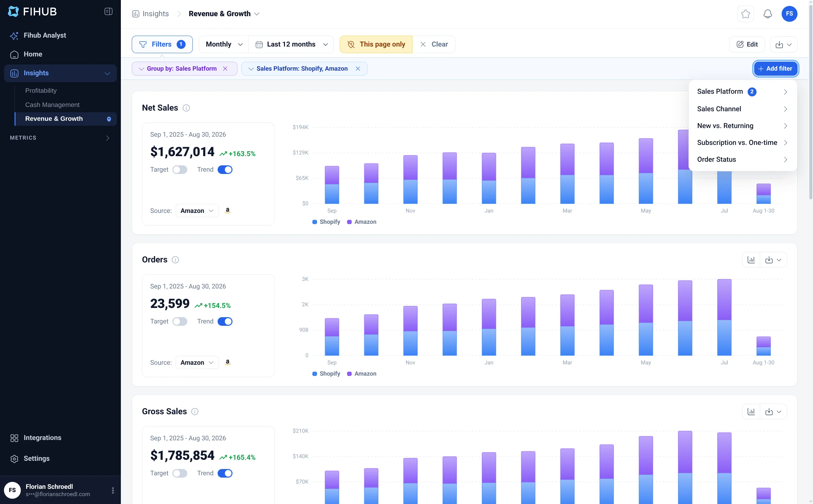The height and width of the screenshot is (504, 813).
Task: Open the Orders chart type icon
Action: pos(751,260)
